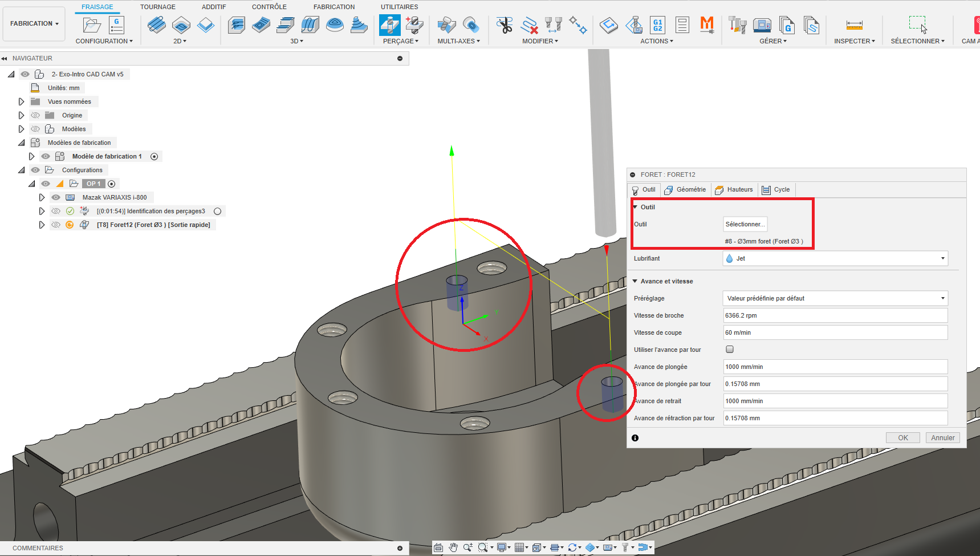
Task: Click the G1 G2 post-process icon
Action: point(657,25)
